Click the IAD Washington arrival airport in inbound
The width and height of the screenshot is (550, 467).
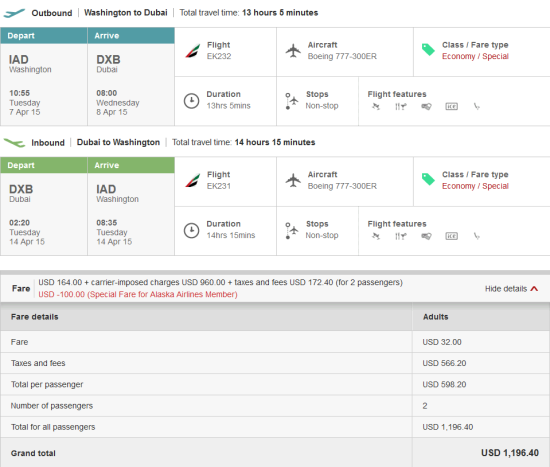point(118,193)
